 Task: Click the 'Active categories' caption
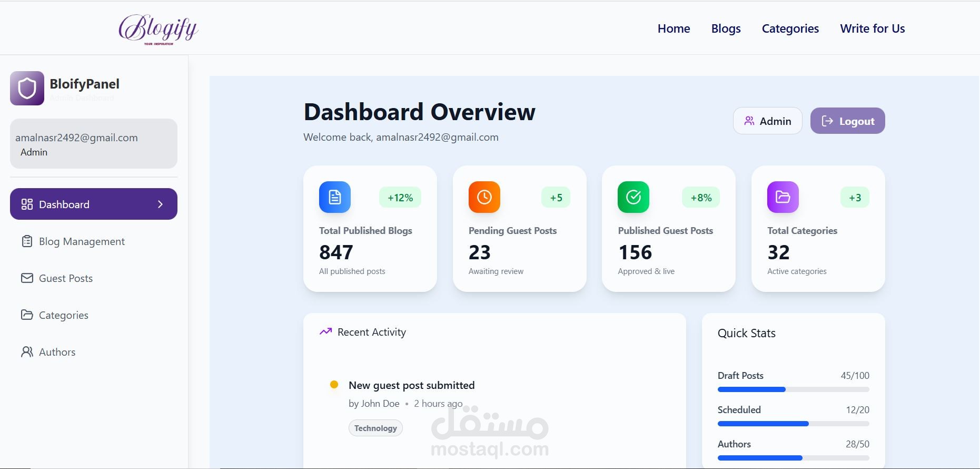pyautogui.click(x=797, y=271)
